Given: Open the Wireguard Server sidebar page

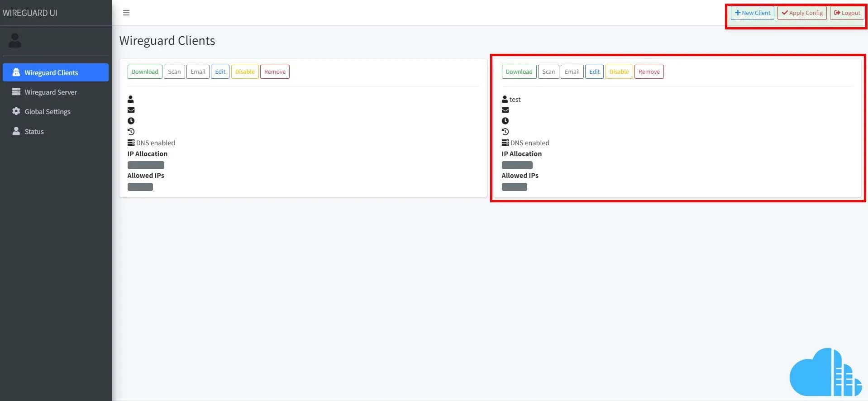Looking at the screenshot, I should point(56,92).
